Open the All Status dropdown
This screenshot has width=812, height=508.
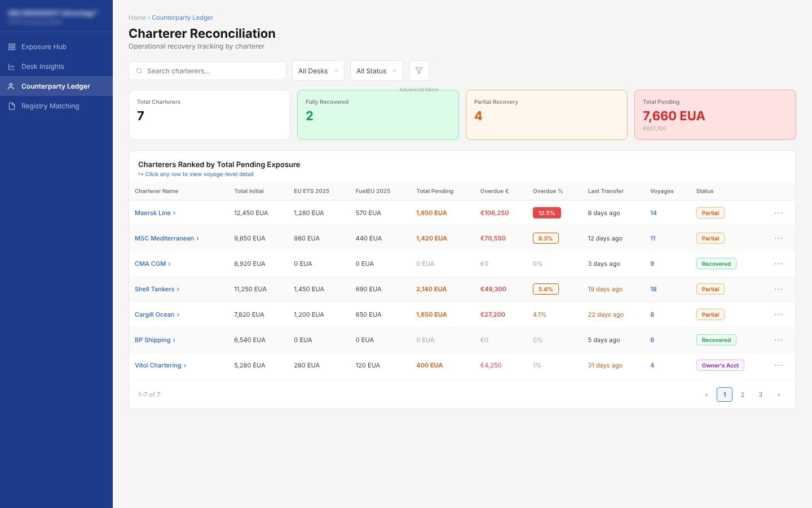[x=377, y=71]
